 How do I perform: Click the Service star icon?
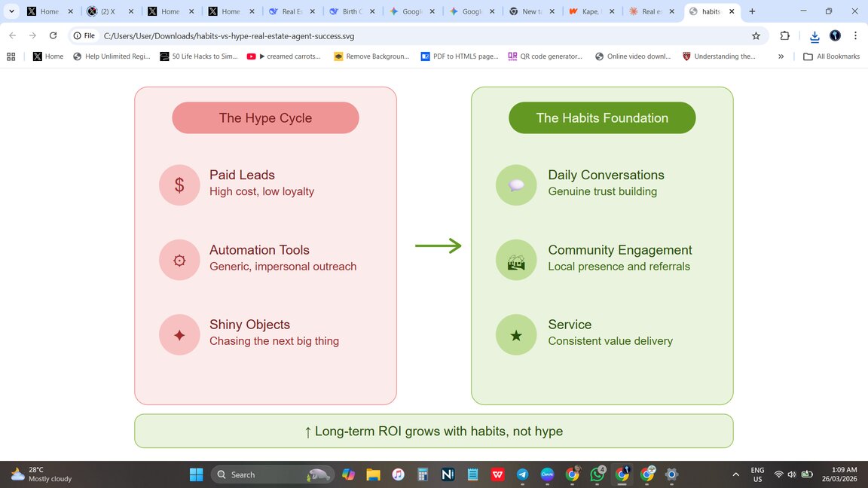[x=516, y=334]
